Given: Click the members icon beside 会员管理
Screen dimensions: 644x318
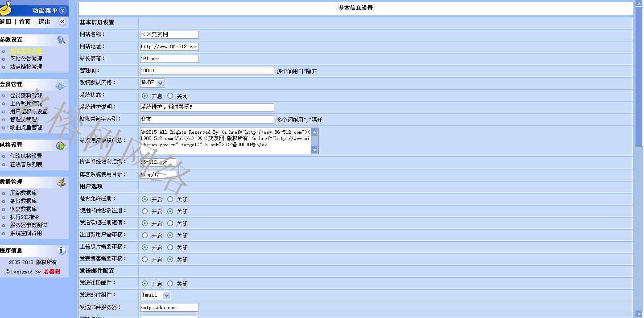Looking at the screenshot, I should [60, 85].
